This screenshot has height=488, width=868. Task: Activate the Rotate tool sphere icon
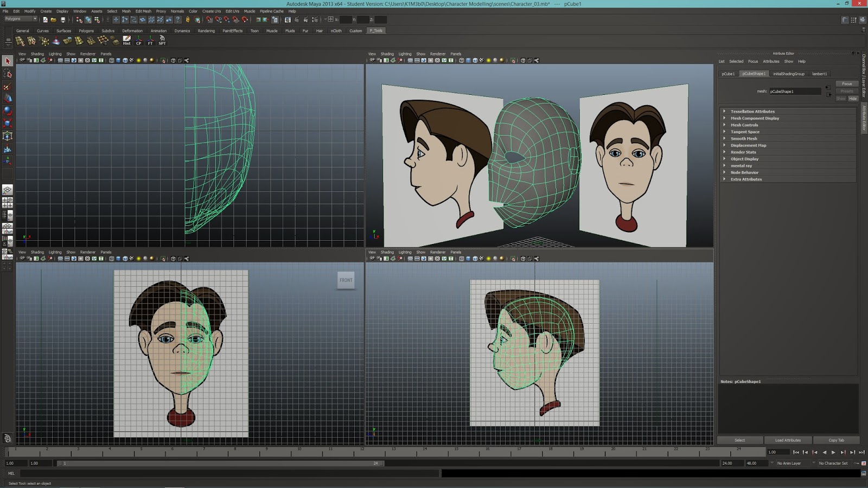point(8,111)
